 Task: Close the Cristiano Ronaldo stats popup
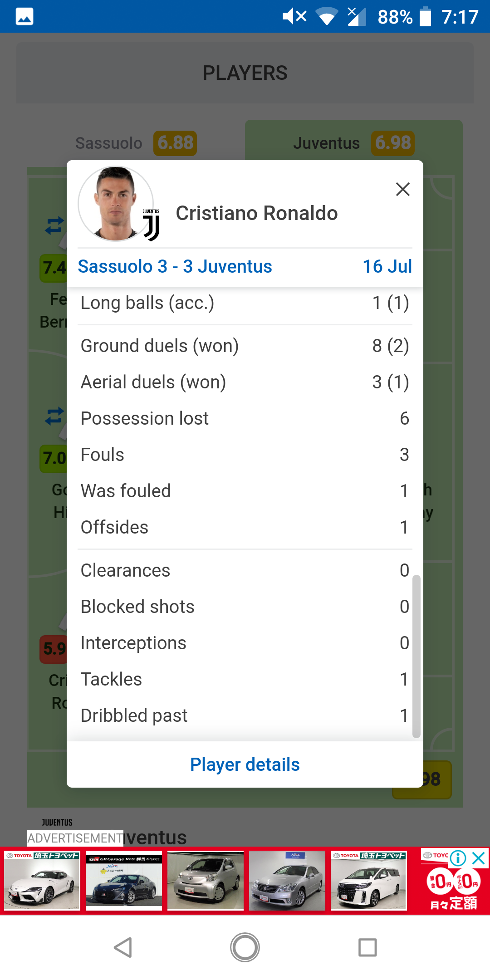[x=402, y=189]
